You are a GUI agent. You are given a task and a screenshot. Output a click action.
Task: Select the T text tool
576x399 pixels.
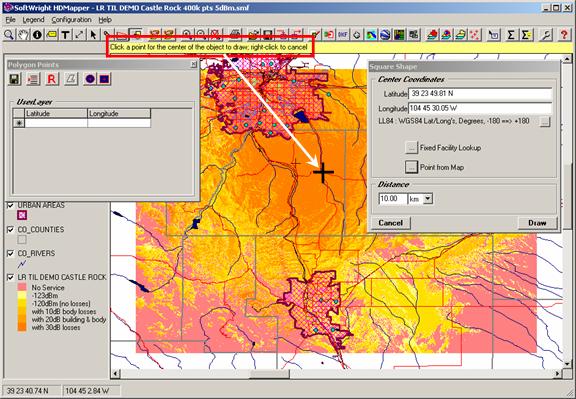click(x=65, y=35)
